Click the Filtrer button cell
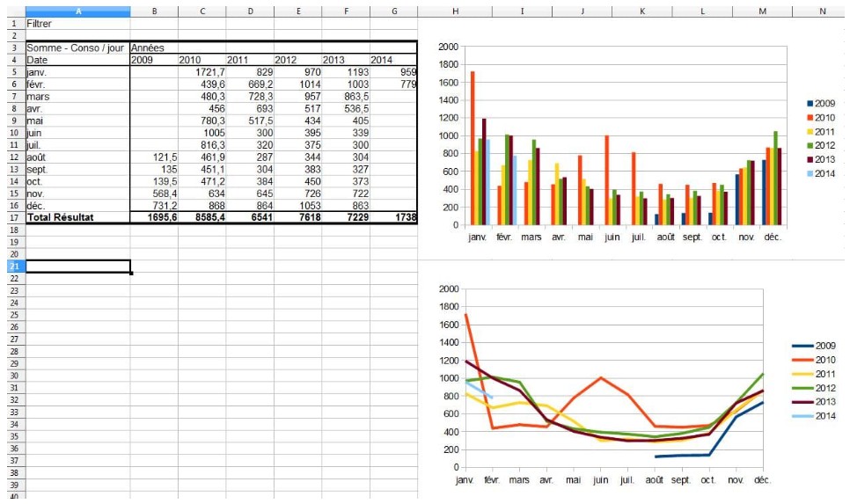The image size is (850, 504). [x=39, y=24]
